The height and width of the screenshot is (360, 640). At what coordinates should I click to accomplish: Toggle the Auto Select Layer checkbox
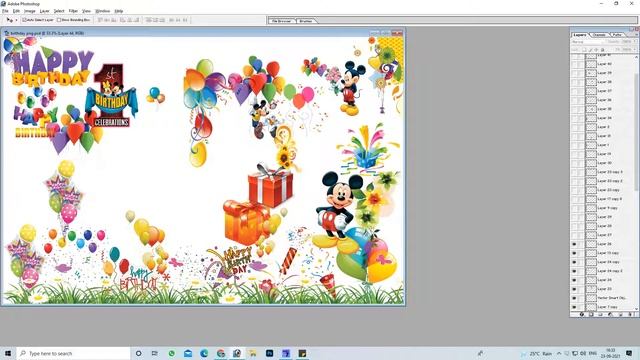click(x=24, y=20)
